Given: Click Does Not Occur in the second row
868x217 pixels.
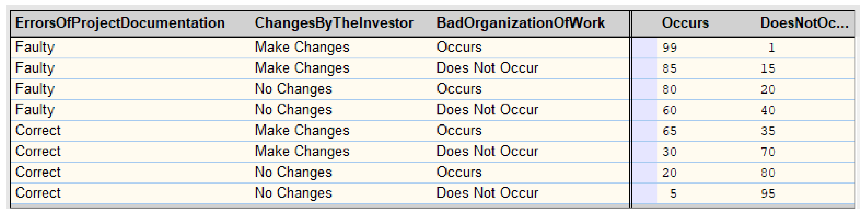Looking at the screenshot, I should [487, 68].
